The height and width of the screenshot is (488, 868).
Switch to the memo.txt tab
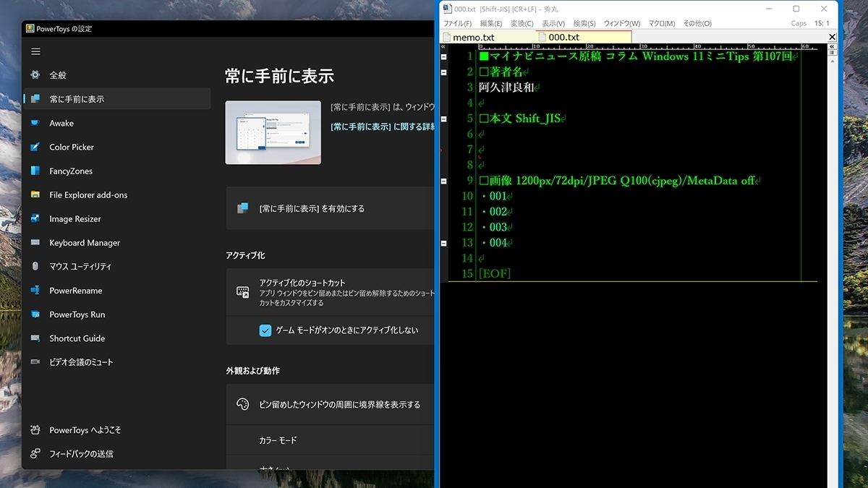488,37
